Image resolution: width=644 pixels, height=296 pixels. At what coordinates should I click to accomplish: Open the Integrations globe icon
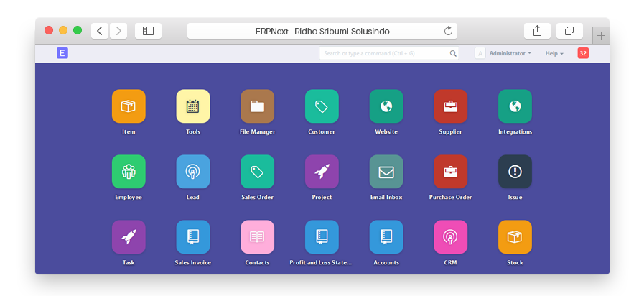[x=515, y=106]
